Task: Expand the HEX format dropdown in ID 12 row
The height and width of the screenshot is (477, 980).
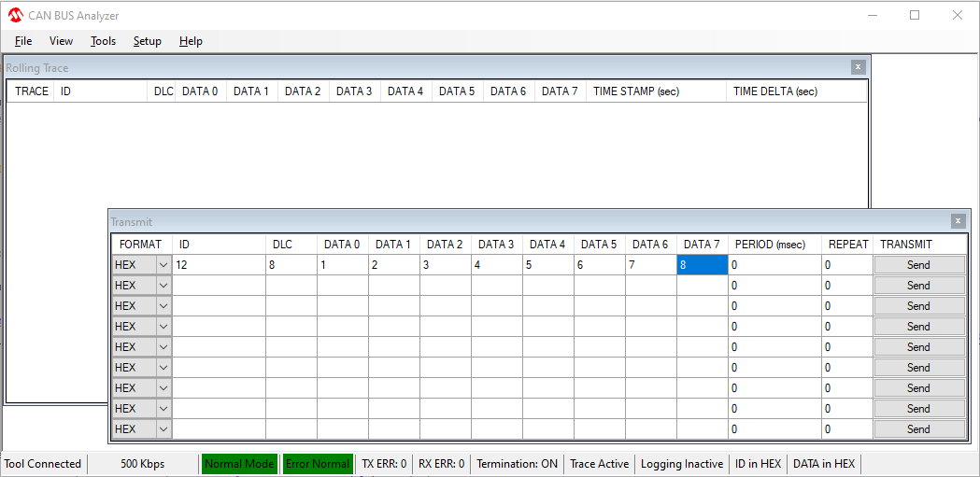Action: click(x=163, y=265)
